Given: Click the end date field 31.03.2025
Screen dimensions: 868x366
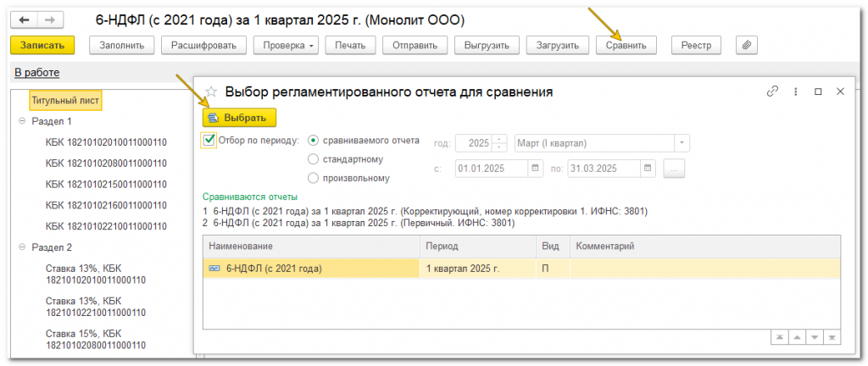Looking at the screenshot, I should pos(605,169).
